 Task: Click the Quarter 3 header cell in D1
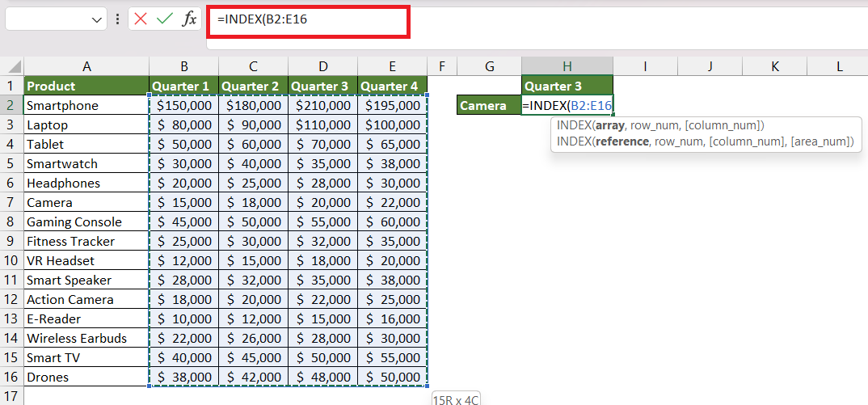pyautogui.click(x=322, y=86)
